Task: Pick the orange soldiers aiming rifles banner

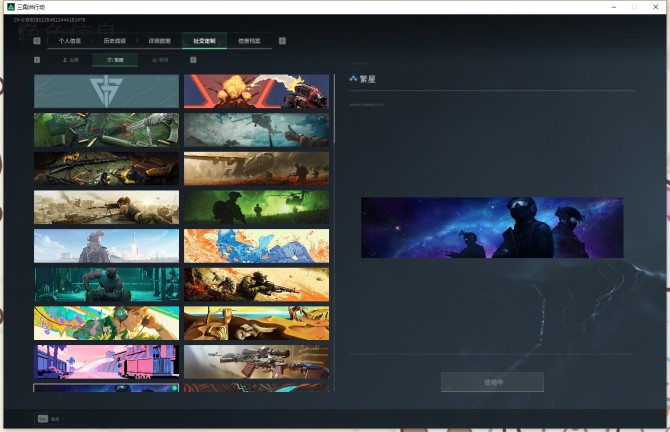Action: (x=256, y=285)
